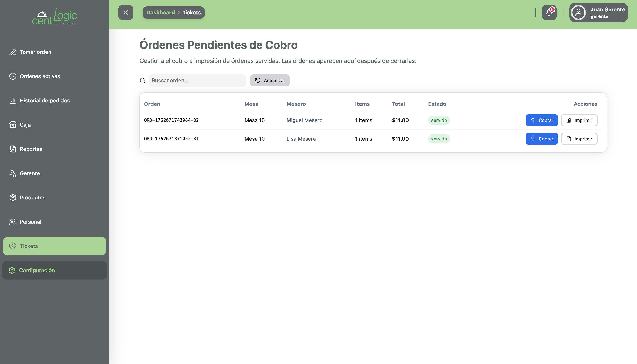Open the Juan Gerente user profile menu
This screenshot has width=637, height=364.
[x=599, y=13]
